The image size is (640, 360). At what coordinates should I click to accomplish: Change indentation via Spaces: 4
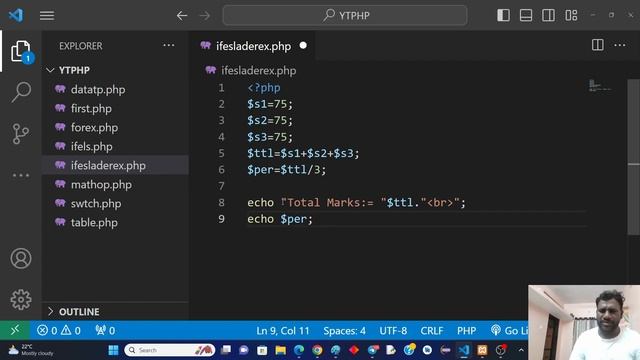[344, 331]
